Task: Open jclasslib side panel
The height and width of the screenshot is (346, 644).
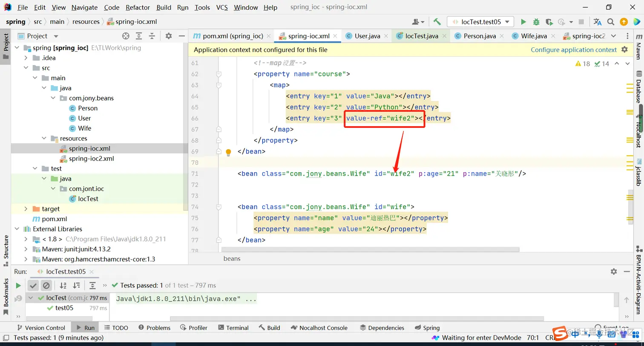Action: [638, 172]
